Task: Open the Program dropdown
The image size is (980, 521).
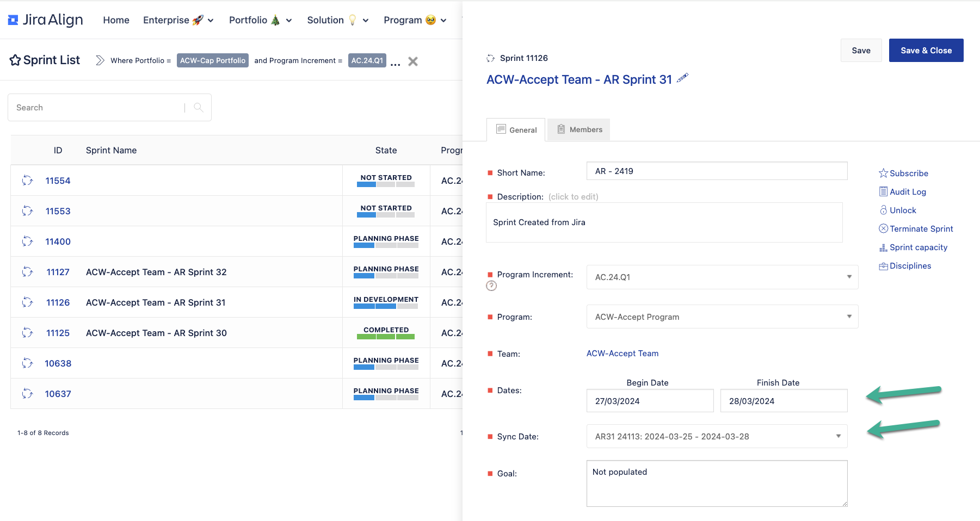Action: pyautogui.click(x=722, y=317)
